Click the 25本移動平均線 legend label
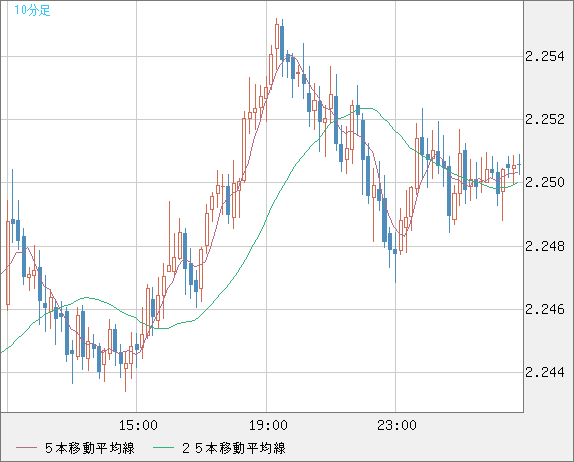The width and height of the screenshot is (574, 462). 234,448
